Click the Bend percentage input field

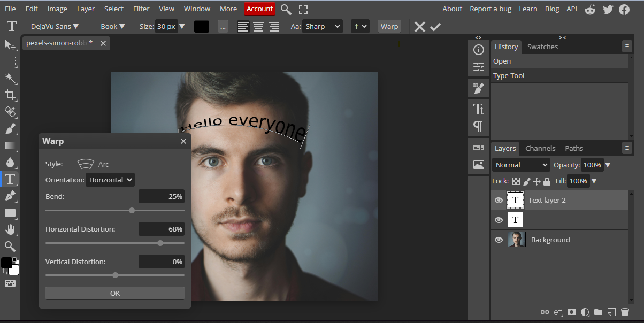162,196
